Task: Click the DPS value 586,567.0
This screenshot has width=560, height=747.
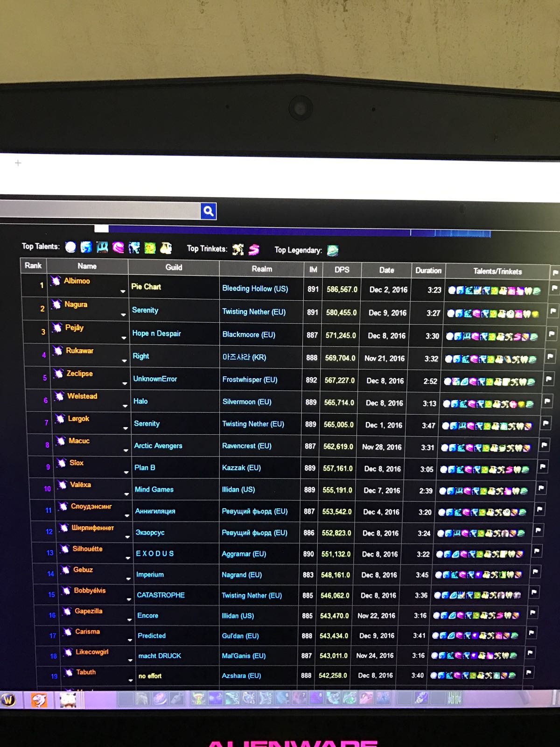Action: pos(342,289)
